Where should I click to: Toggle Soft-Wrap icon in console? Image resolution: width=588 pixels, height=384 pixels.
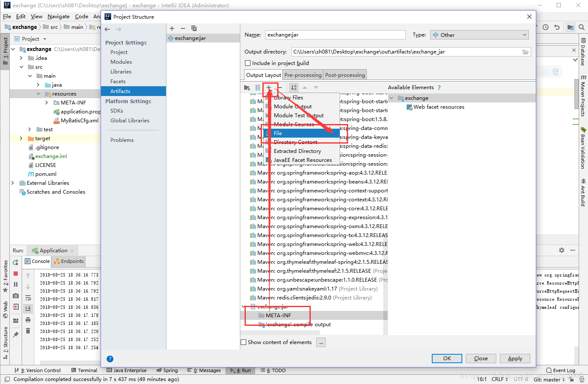point(28,298)
